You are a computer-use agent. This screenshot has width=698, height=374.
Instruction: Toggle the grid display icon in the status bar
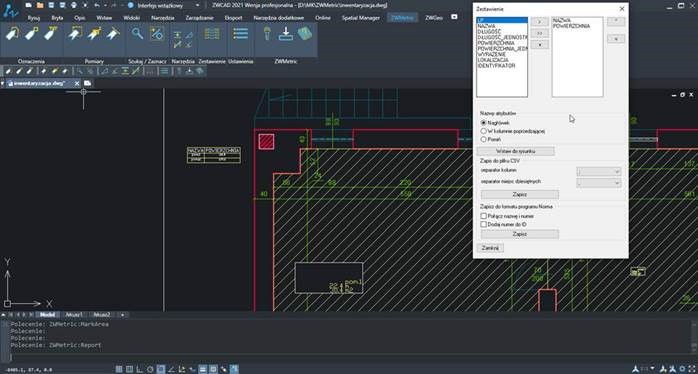[119, 369]
